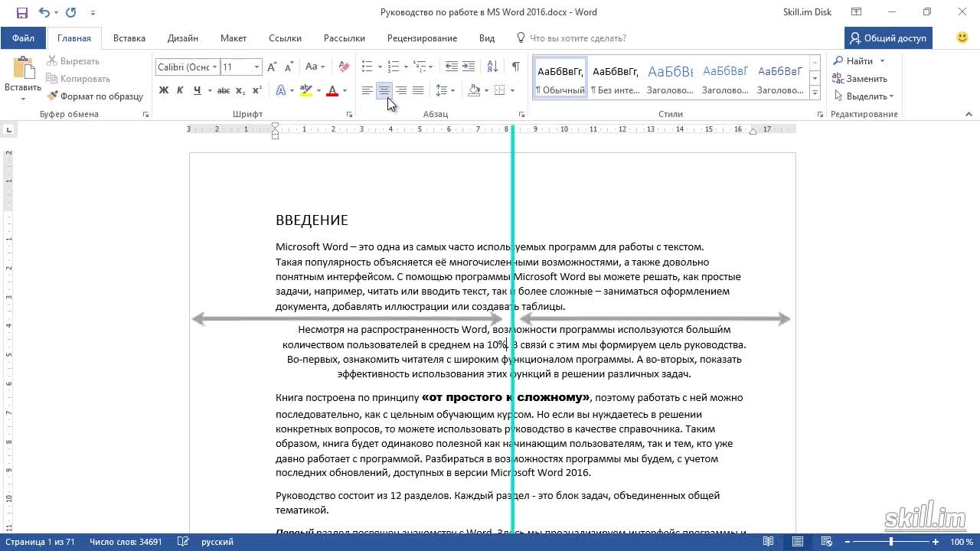980x551 pixels.
Task: Switch to Макет tab
Action: [234, 38]
